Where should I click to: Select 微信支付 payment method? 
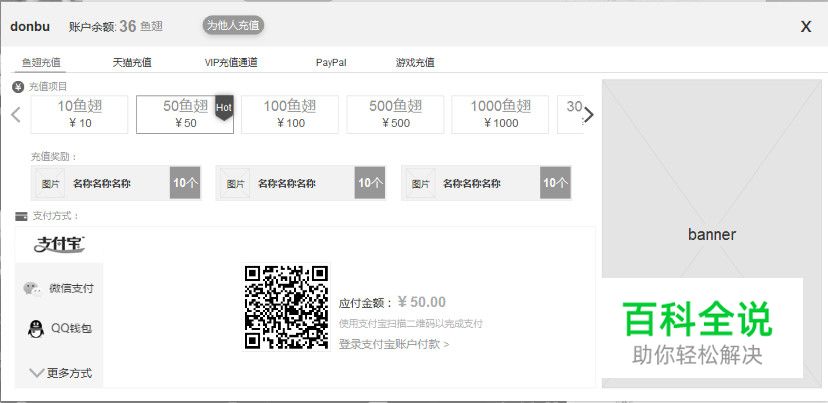tap(59, 288)
